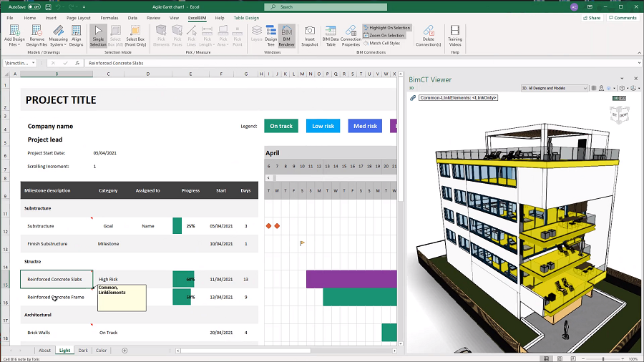Click the Share button
The height and width of the screenshot is (362, 644).
click(x=592, y=17)
